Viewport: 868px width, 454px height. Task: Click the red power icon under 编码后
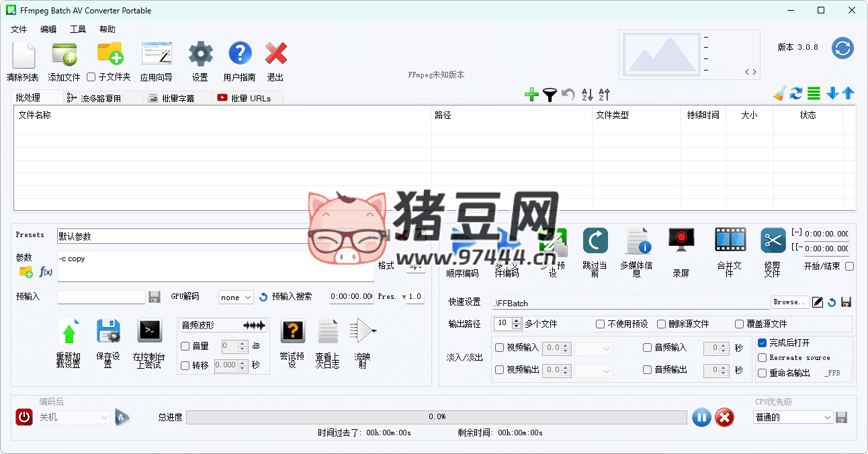pyautogui.click(x=24, y=417)
